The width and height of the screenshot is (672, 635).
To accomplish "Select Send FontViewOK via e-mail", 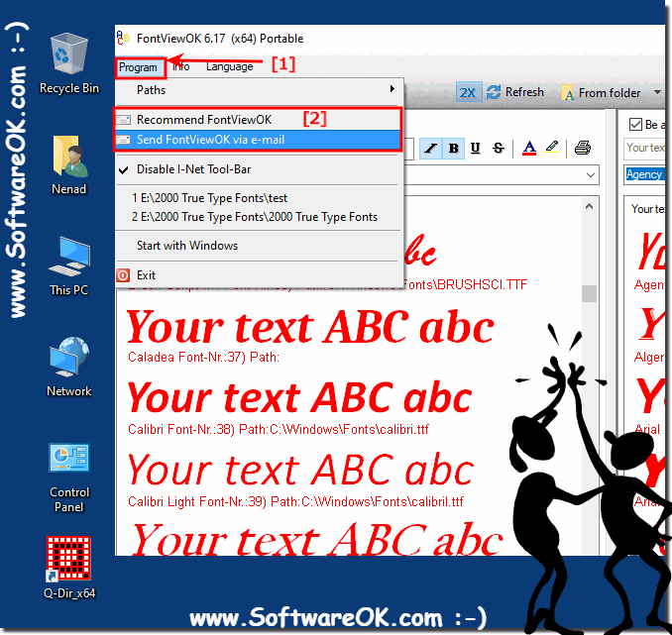I will 258,140.
